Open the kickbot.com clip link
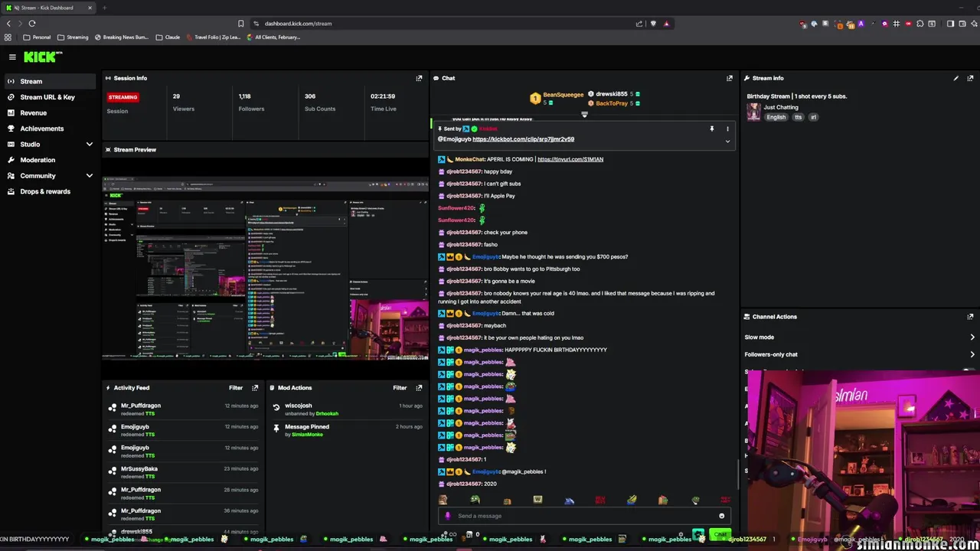The image size is (980, 551). tap(523, 139)
